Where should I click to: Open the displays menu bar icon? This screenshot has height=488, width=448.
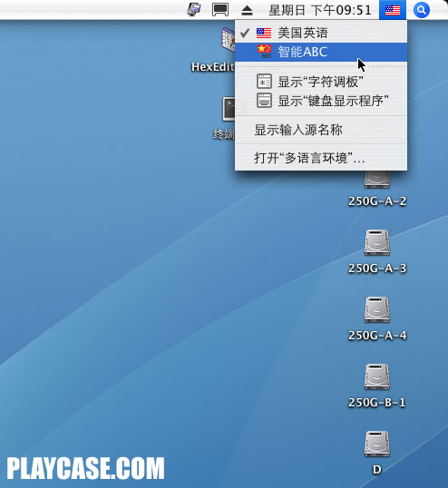(220, 10)
